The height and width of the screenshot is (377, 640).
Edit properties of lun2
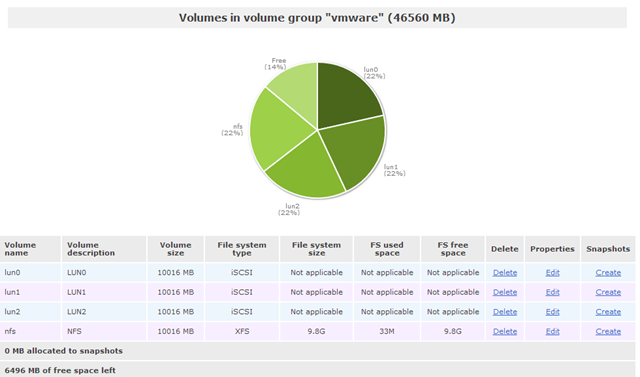(552, 312)
